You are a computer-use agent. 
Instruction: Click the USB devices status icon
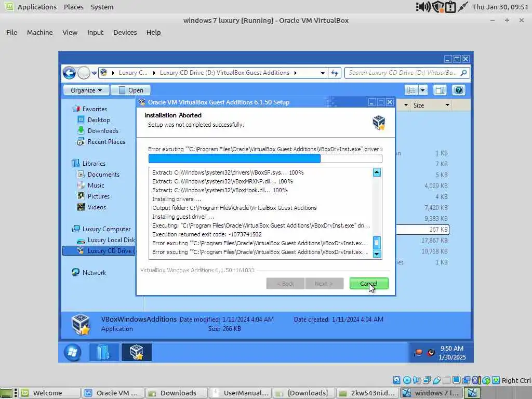coord(436,380)
